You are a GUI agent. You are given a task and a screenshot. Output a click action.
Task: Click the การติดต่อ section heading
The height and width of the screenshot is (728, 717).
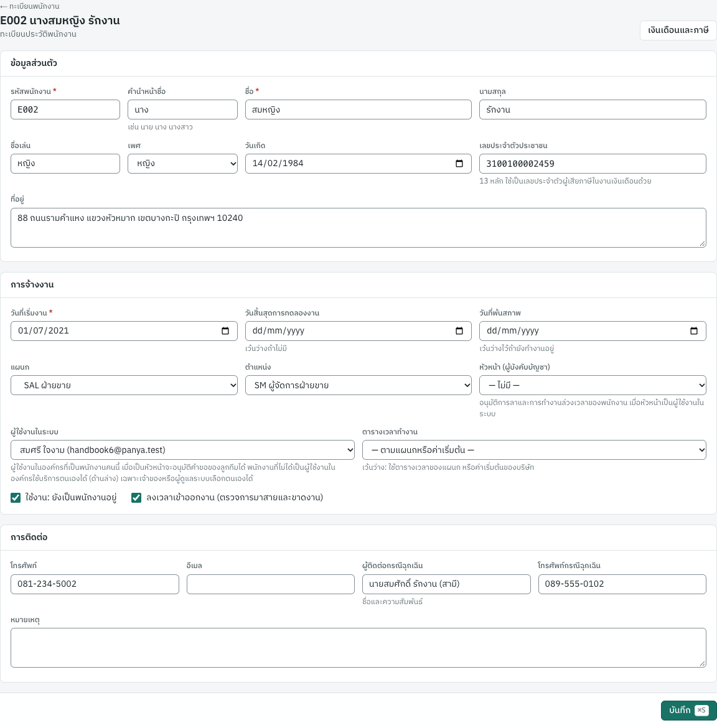point(29,537)
